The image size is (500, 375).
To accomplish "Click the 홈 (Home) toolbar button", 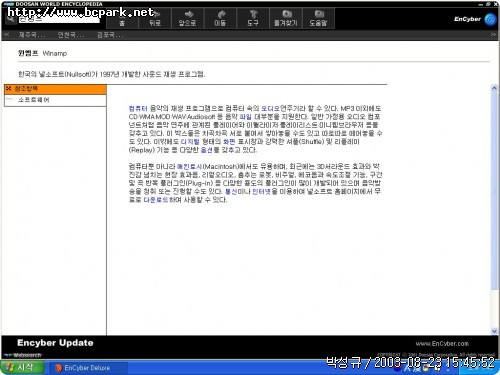I will coord(122,19).
